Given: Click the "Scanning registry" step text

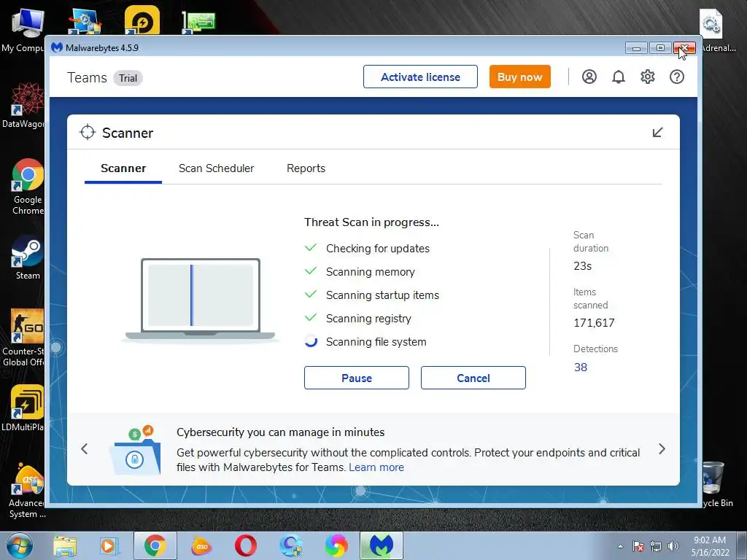Looking at the screenshot, I should [368, 318].
